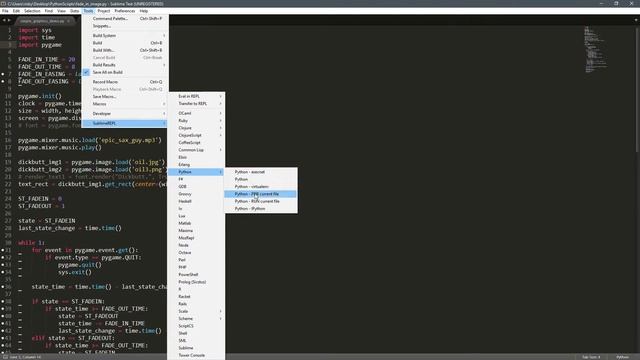Expand the Developer submenu
Screen dimensions: 640x360
tap(124, 113)
